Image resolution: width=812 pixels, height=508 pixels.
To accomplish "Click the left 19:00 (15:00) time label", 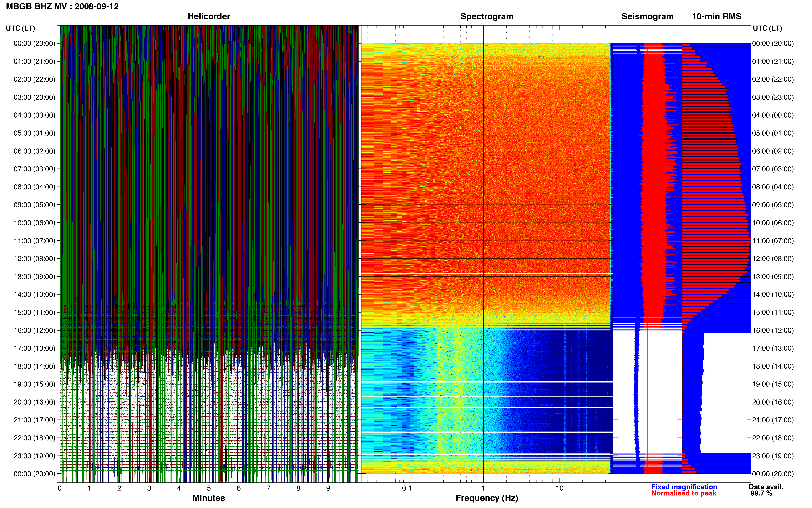I will coord(34,384).
